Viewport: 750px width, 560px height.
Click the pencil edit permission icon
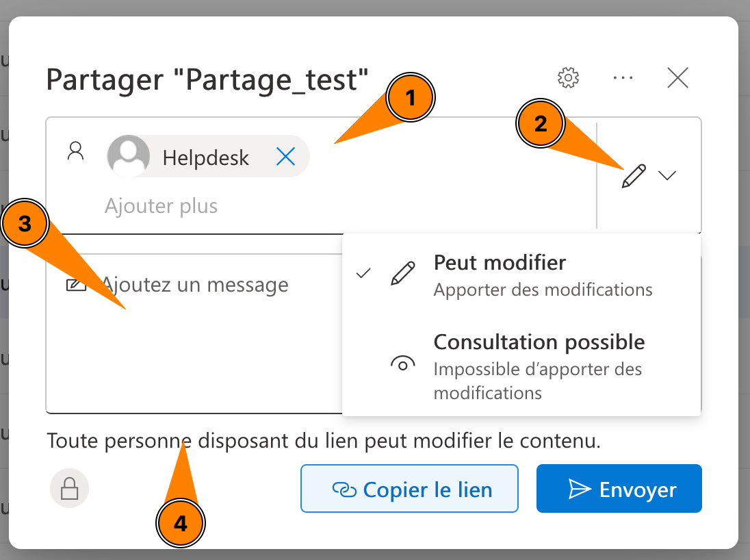point(634,176)
